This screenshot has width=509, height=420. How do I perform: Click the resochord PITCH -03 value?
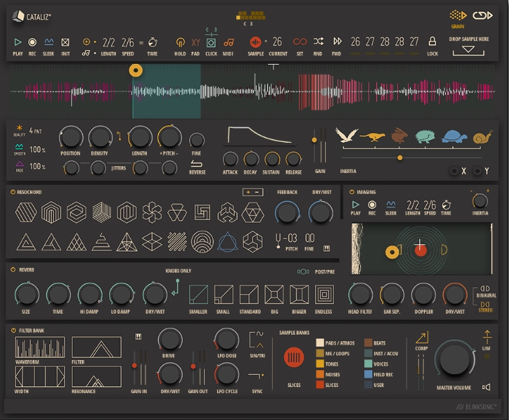click(x=290, y=238)
